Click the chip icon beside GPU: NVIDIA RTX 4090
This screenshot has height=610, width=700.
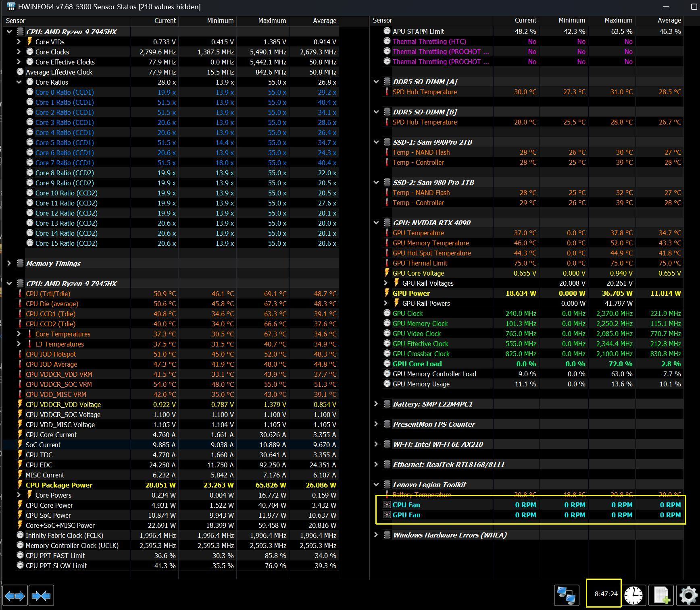[x=387, y=223]
